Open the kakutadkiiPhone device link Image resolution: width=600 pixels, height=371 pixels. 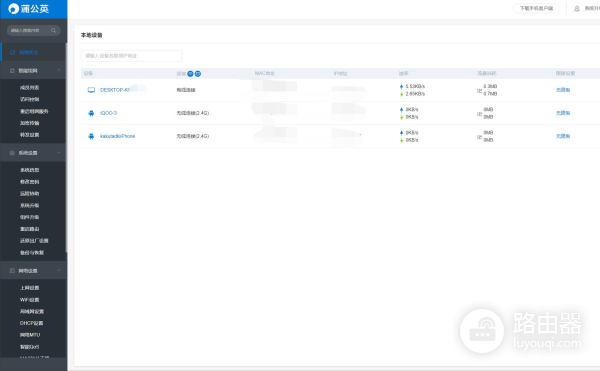117,136
